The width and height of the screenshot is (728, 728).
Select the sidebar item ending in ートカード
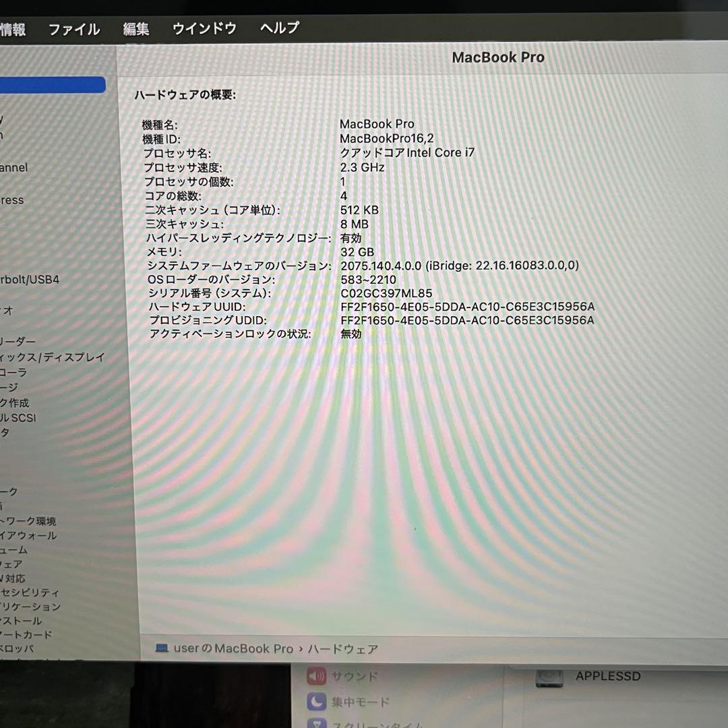click(x=26, y=635)
